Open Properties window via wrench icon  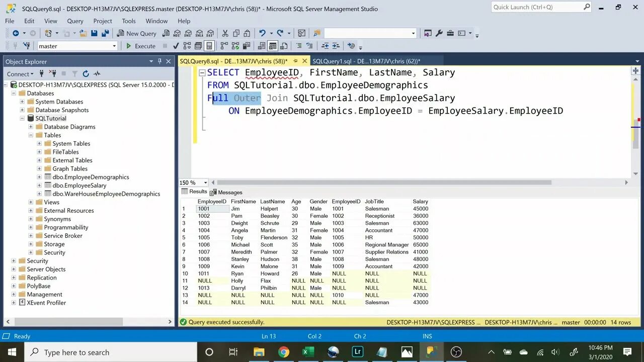point(439,33)
